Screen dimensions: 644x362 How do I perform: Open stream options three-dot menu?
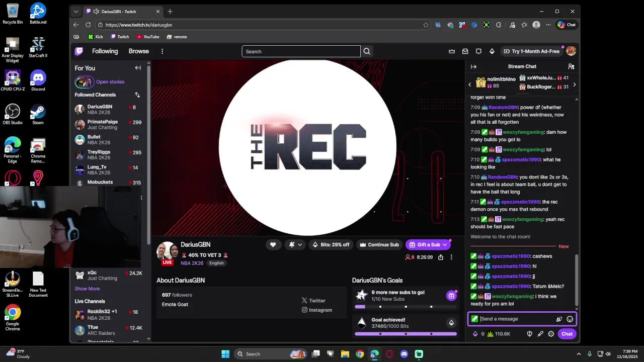pyautogui.click(x=451, y=257)
